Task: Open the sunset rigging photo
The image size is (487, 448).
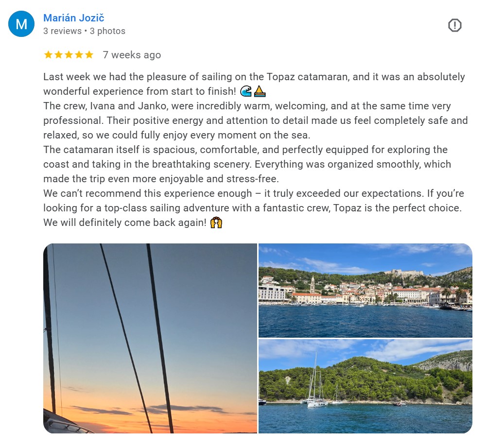Action: [150, 338]
